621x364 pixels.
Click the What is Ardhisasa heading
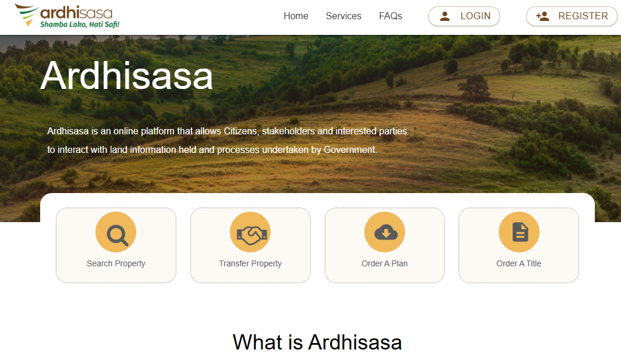317,342
